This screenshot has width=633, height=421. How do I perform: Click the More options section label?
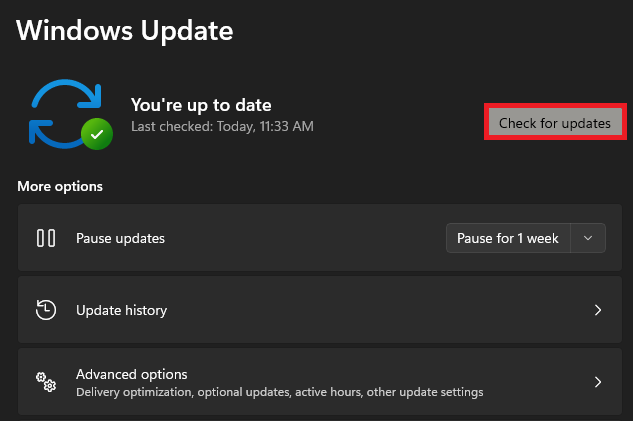point(60,186)
